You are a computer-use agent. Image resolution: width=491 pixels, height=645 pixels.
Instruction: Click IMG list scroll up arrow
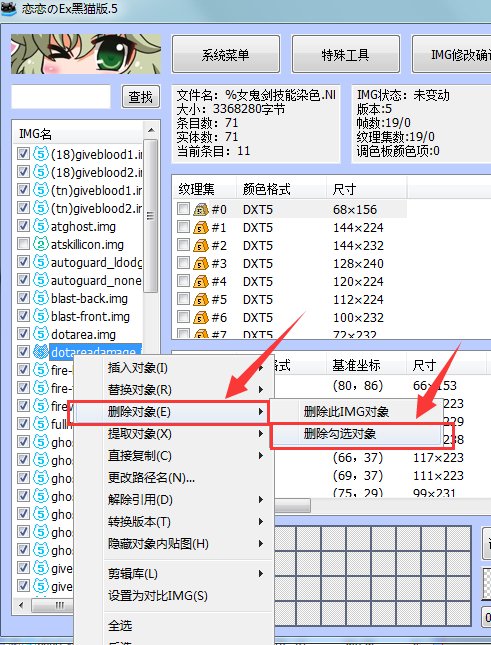pos(151,130)
